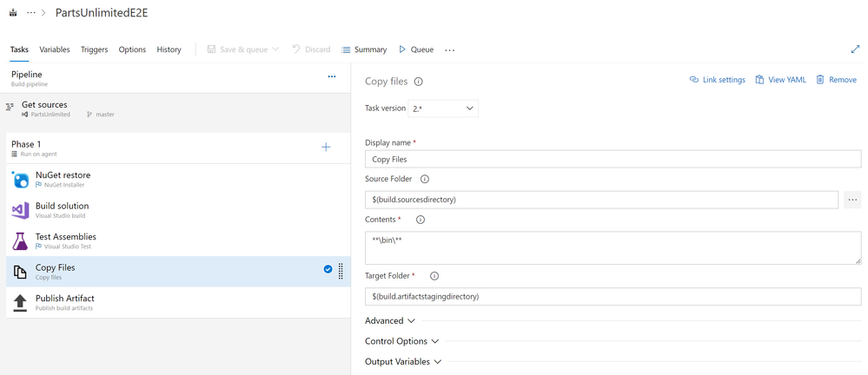Image resolution: width=868 pixels, height=375 pixels.
Task: Select the Build solution task row
Action: 178,210
